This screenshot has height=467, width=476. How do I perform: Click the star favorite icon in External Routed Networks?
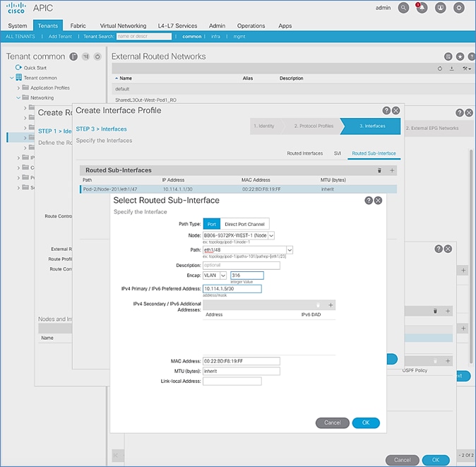point(460,57)
